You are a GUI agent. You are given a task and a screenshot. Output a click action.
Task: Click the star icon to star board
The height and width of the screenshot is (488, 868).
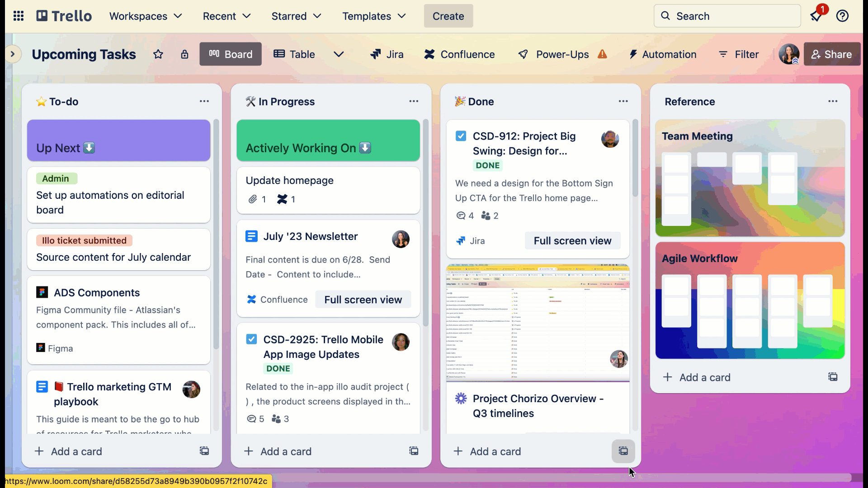point(158,54)
